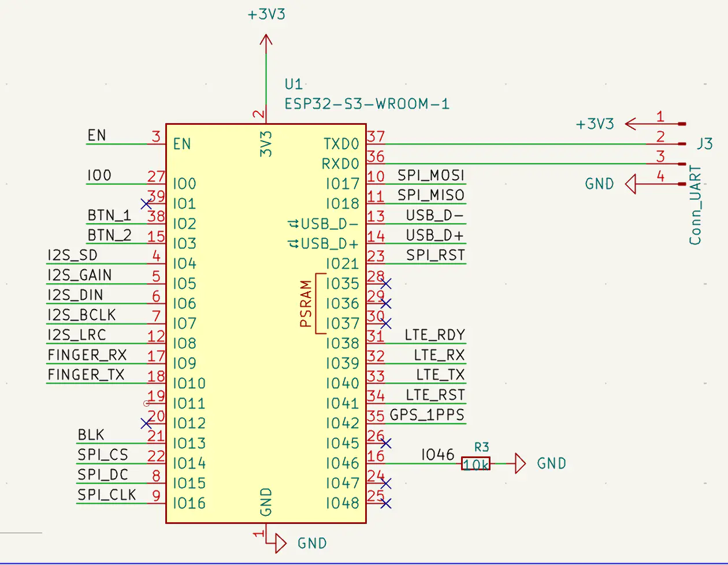This screenshot has height=565, width=728.
Task: Click the GND power symbol below U1
Action: coord(278,542)
